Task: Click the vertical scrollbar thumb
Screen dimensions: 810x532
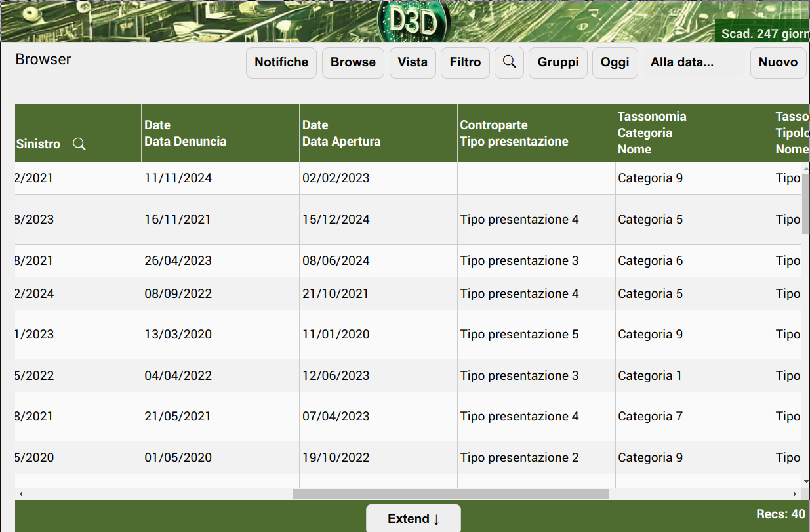Action: click(805, 203)
